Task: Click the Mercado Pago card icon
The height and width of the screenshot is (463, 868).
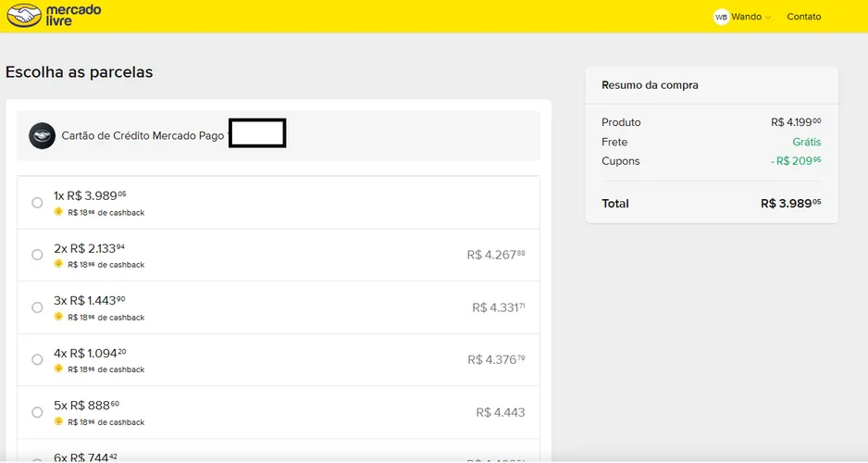Action: tap(42, 136)
